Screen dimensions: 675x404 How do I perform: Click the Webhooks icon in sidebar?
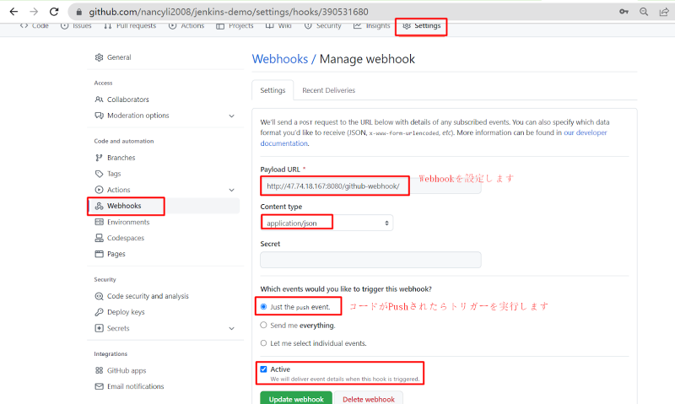99,206
